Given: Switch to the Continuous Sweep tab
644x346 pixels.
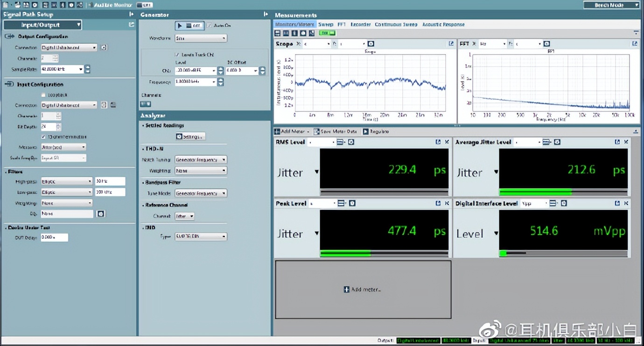Looking at the screenshot, I should pos(396,24).
